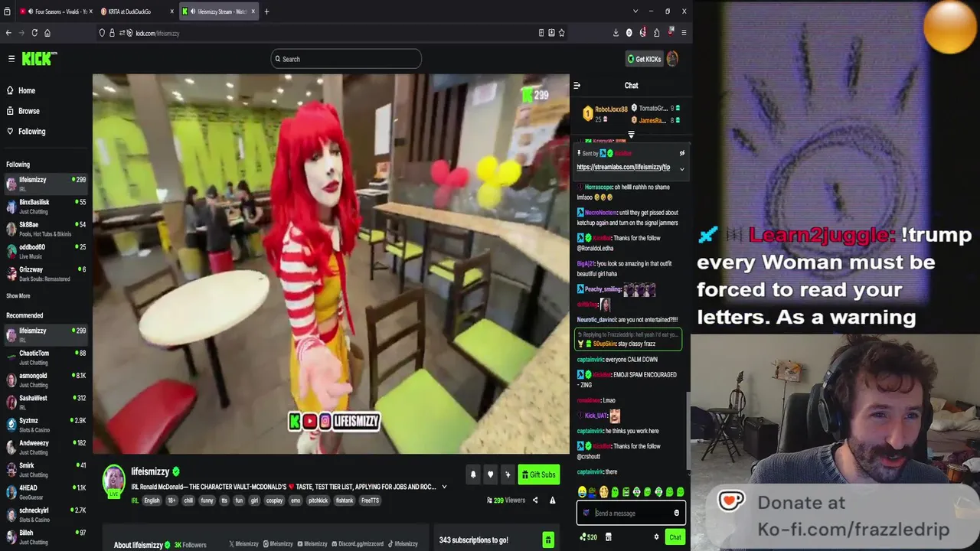Report stream with warning icon
This screenshot has width=980, height=551.
point(552,500)
